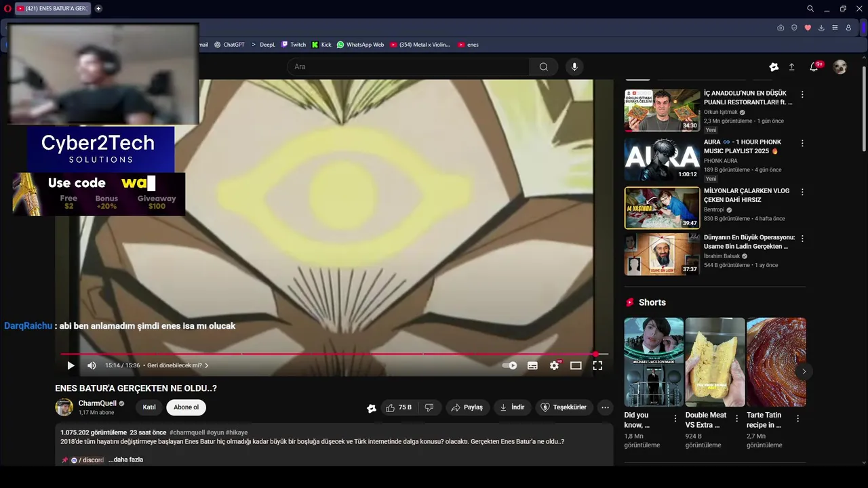Like the video showing 75 B
The height and width of the screenshot is (488, 868).
(x=399, y=407)
